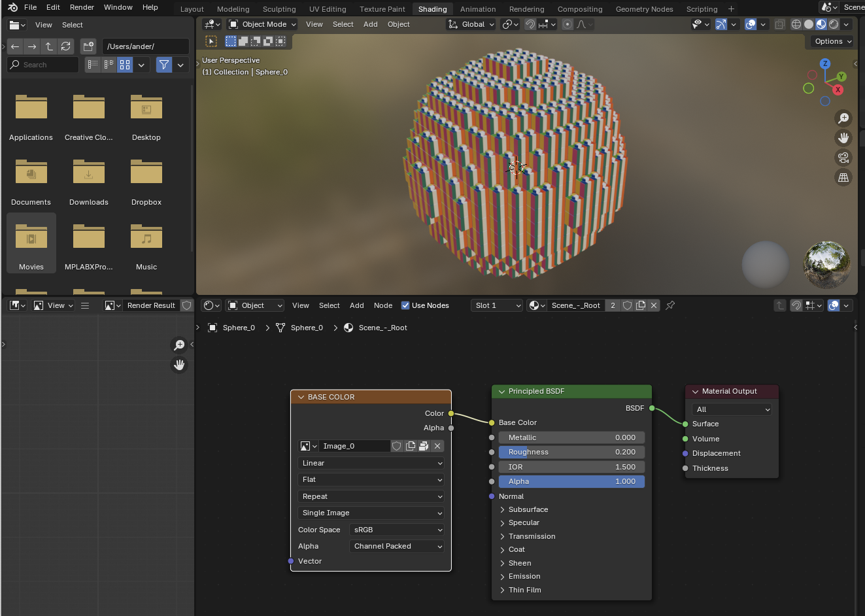
Task: Click the file browser refresh icon
Action: (66, 46)
